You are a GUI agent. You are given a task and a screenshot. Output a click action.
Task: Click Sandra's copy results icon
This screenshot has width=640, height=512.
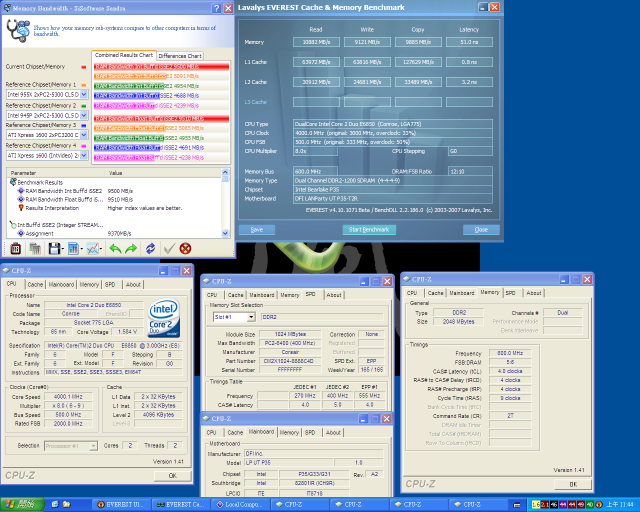35,248
